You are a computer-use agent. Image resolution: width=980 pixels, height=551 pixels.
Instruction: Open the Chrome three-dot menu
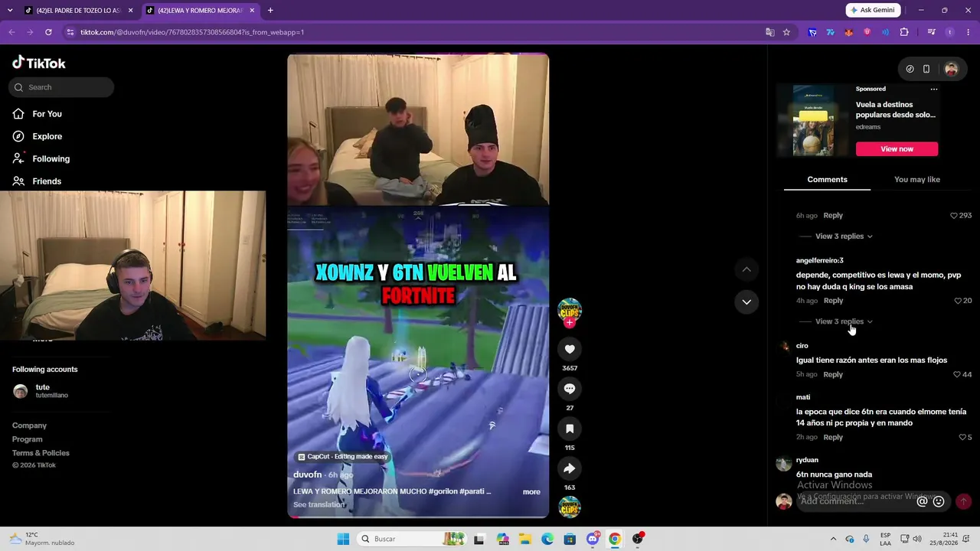[967, 32]
